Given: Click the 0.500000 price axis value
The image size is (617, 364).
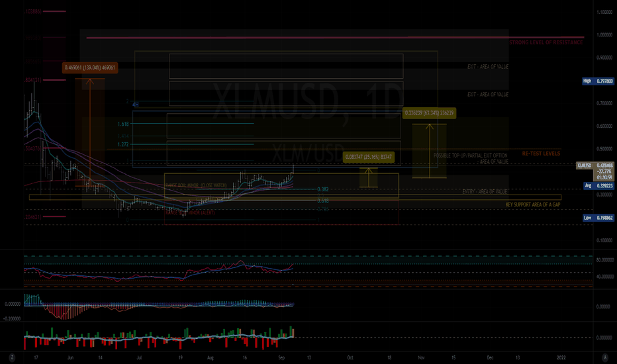Looking at the screenshot, I should (x=604, y=149).
